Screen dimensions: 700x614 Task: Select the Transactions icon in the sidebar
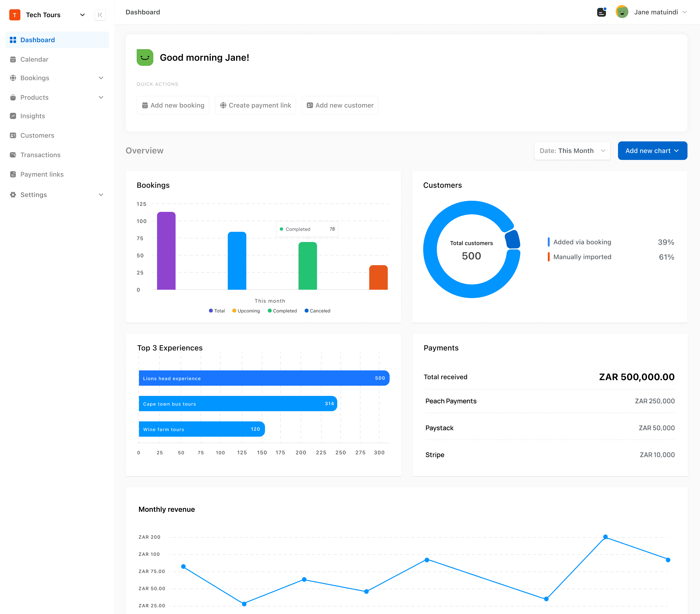(x=13, y=155)
